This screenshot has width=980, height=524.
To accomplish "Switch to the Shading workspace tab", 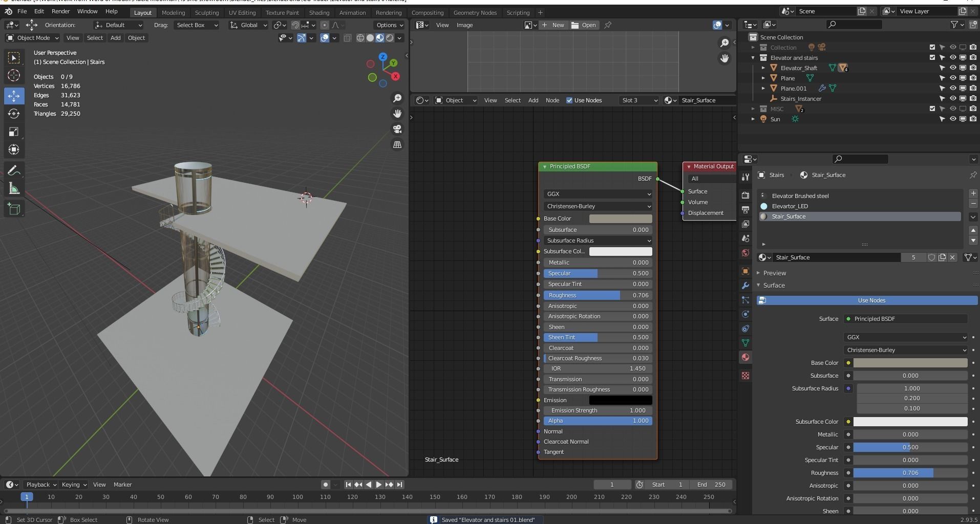I will click(x=319, y=12).
